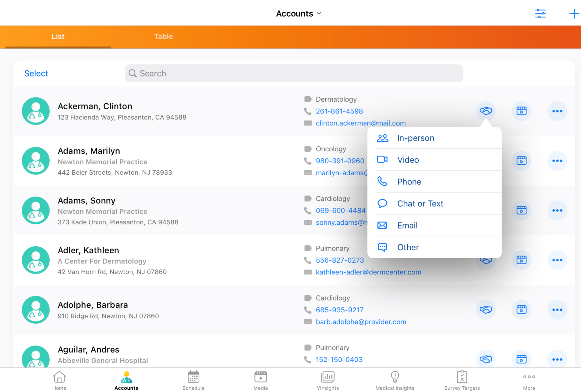
Task: Click into the Search field
Action: (293, 74)
